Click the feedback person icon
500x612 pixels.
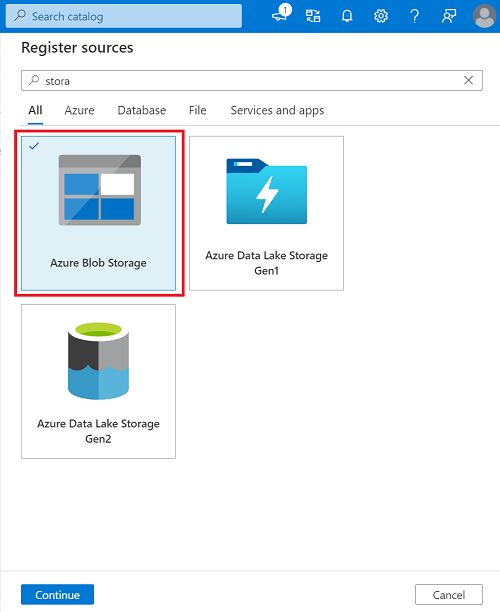449,16
